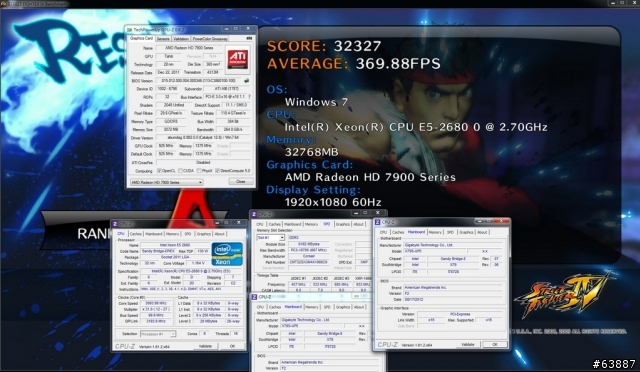
Task: Click the BIOS Date value in rightmost CPU-Z
Action: tap(452, 299)
